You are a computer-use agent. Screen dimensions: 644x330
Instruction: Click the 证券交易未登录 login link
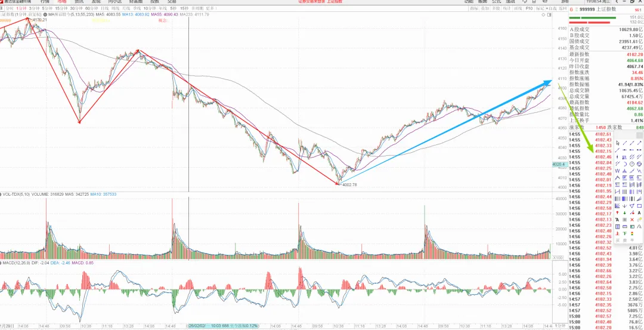tap(312, 2)
